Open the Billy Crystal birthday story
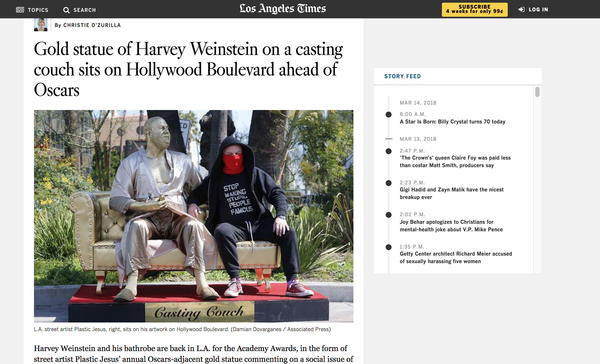Screen dimensions: 600x364 coord(452,122)
